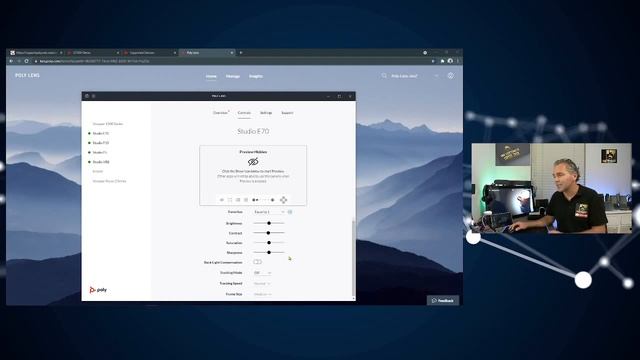The image size is (640, 360).
Task: Click the browser profile avatar icon
Action: (x=450, y=61)
